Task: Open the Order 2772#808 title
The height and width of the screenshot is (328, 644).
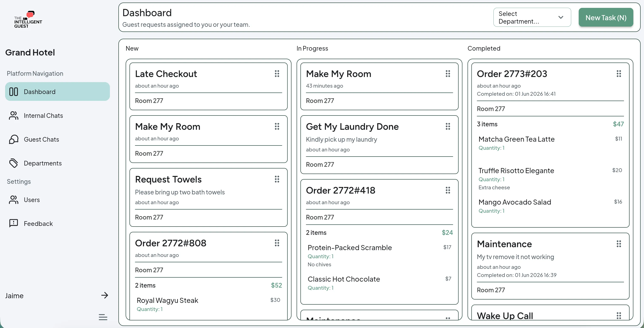Action: pos(171,243)
